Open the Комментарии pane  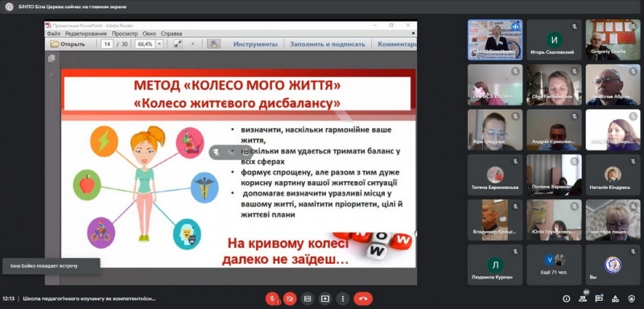pyautogui.click(x=397, y=44)
